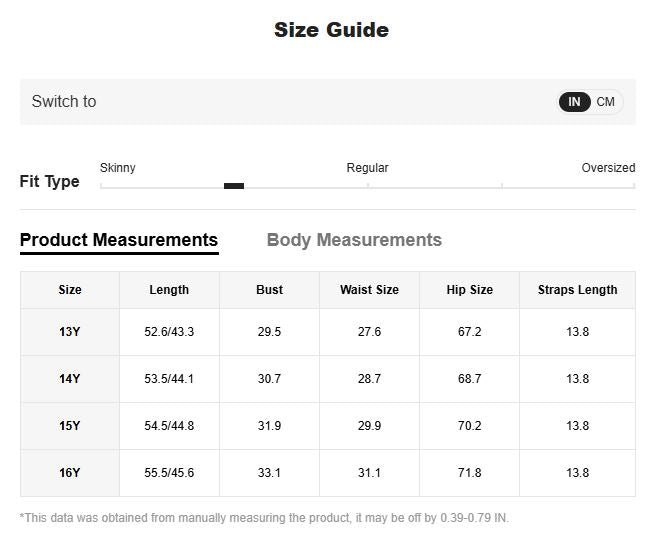Click the Skinny fit label
The height and width of the screenshot is (536, 658).
click(x=118, y=168)
